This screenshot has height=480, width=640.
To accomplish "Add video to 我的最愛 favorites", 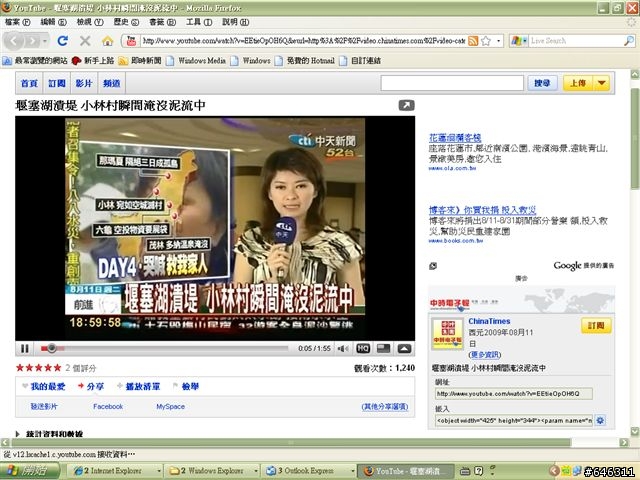I will (44, 386).
